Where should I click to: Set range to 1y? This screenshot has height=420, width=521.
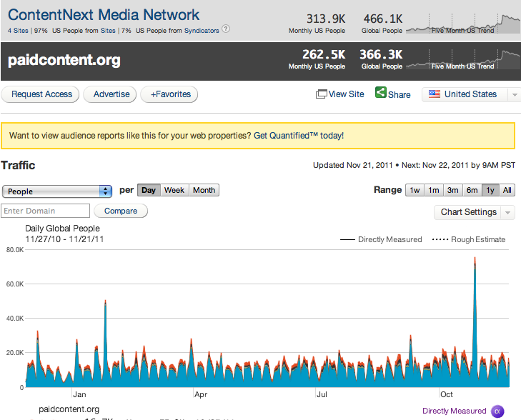490,190
